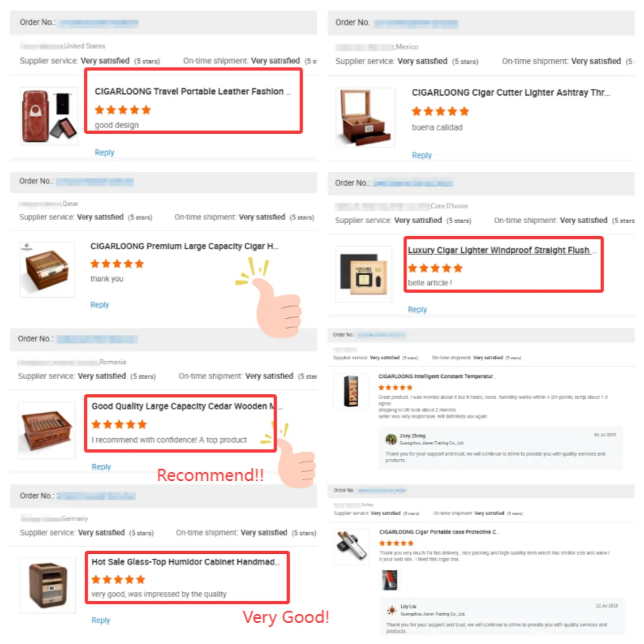
Task: Click the star rating on the cedar wooden humidor review
Action: [x=119, y=425]
